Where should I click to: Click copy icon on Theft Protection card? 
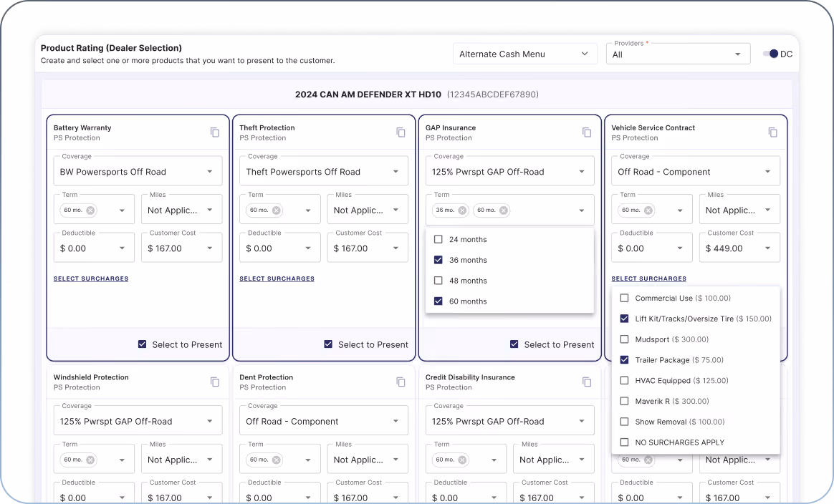point(401,132)
